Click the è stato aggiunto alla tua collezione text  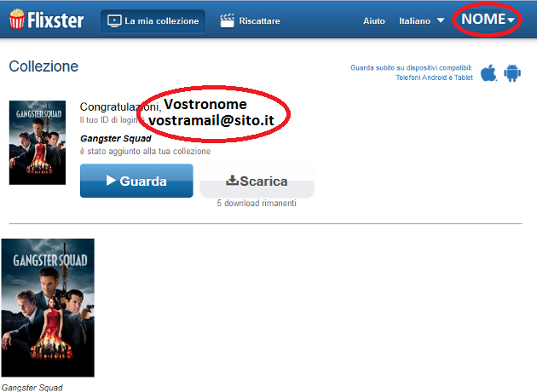[145, 152]
